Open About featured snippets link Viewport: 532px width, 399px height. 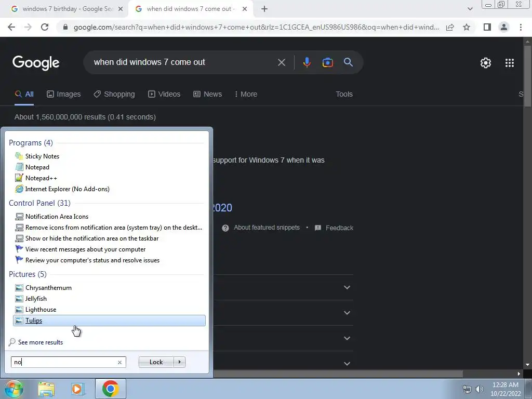click(x=267, y=228)
